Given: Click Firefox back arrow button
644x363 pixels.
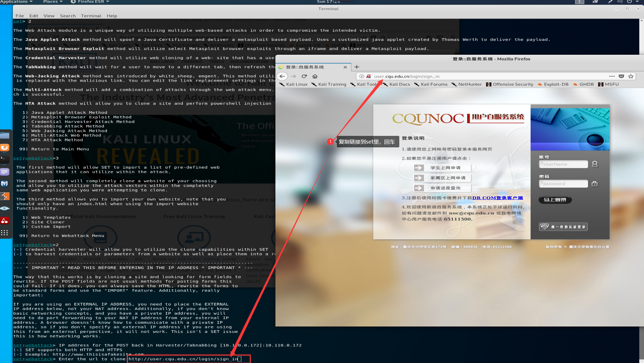Looking at the screenshot, I should (x=282, y=76).
